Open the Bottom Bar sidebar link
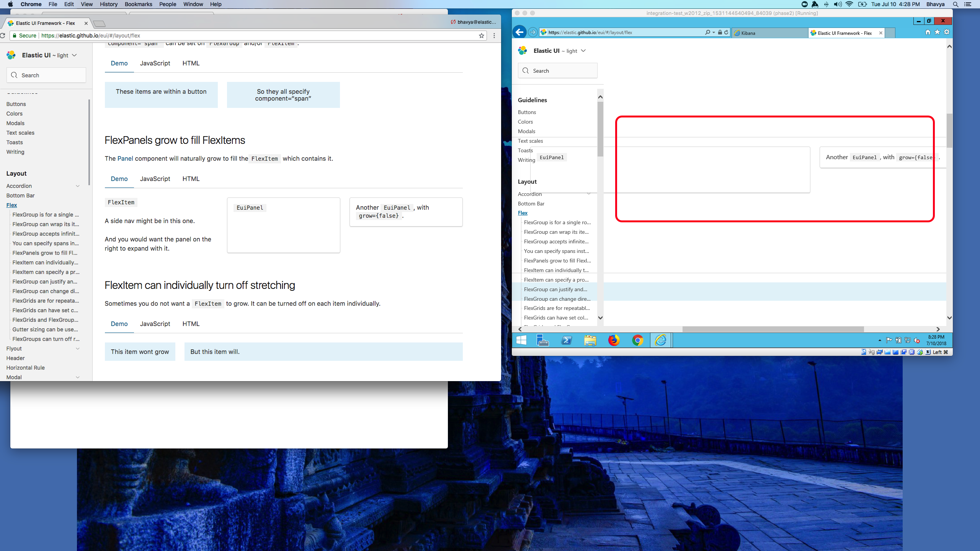This screenshot has width=980, height=551. click(x=20, y=195)
